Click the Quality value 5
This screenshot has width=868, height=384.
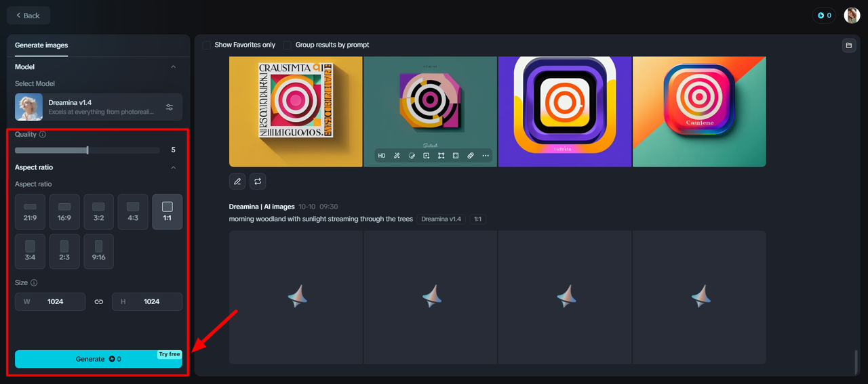[173, 150]
